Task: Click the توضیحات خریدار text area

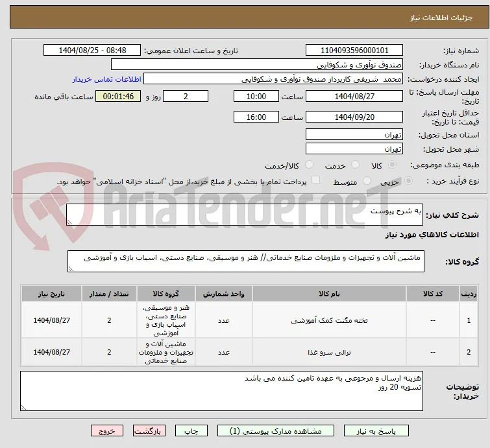Action: click(x=221, y=391)
